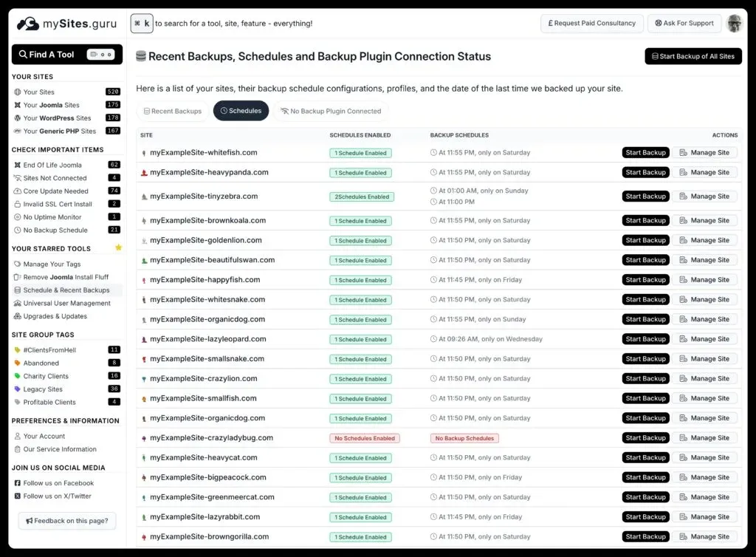
Task: Click the Facebook icon in the sidebar
Action: pyautogui.click(x=16, y=482)
